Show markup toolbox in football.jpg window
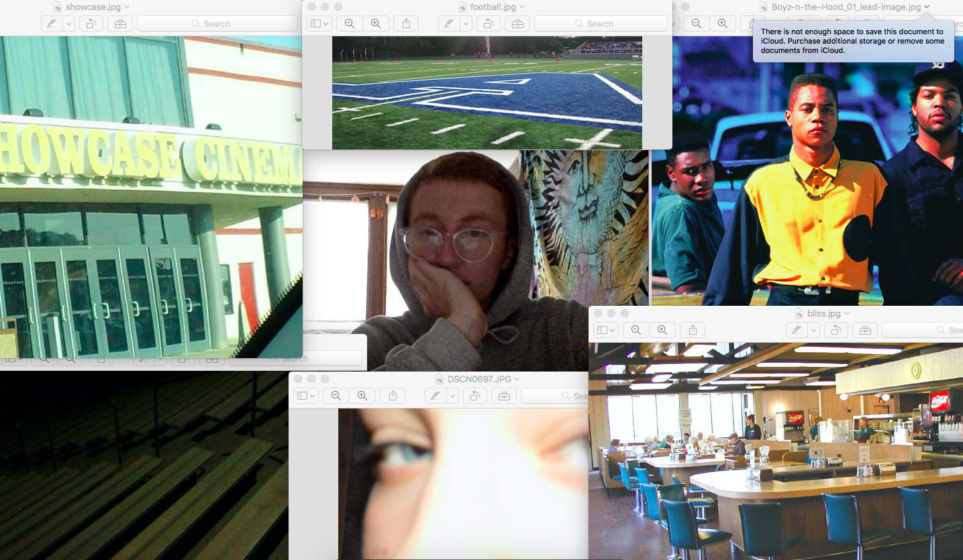The width and height of the screenshot is (963, 560). coord(517,23)
